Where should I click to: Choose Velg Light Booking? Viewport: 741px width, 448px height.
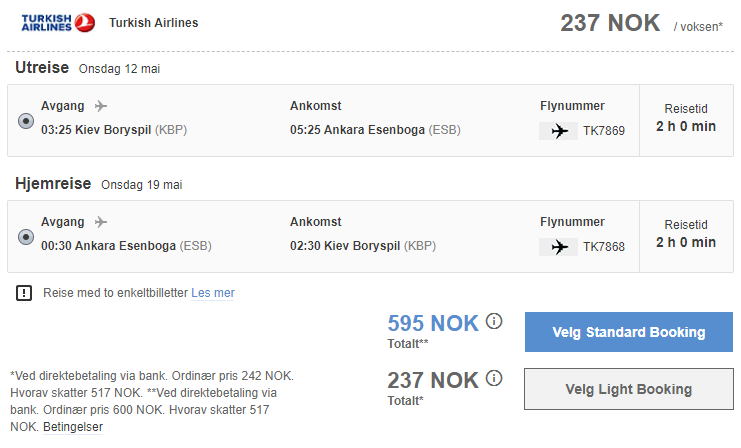click(629, 389)
